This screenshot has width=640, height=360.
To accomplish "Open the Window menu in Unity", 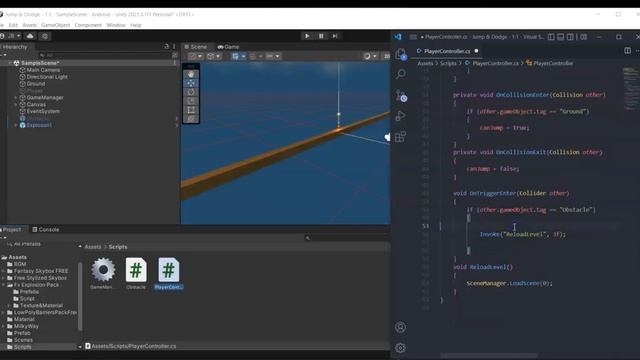I will pos(116,25).
